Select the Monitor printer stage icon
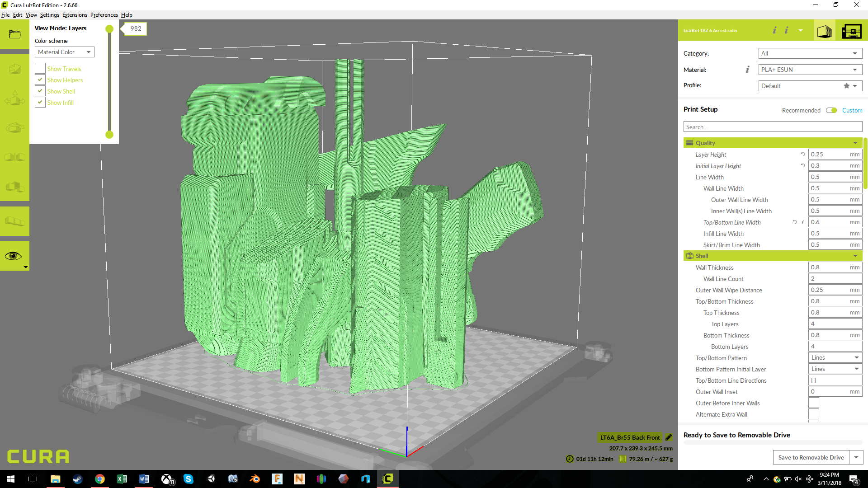Screen dimensions: 868x488 coord(851,31)
